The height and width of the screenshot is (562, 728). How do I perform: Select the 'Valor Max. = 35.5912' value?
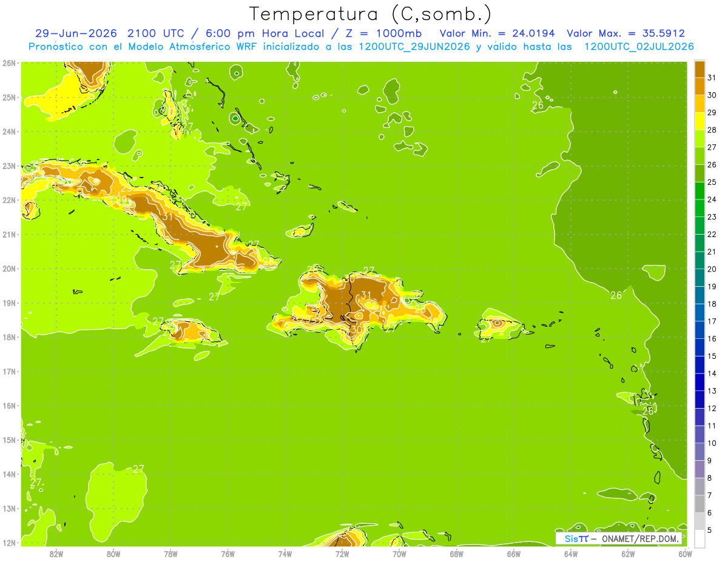coord(626,33)
